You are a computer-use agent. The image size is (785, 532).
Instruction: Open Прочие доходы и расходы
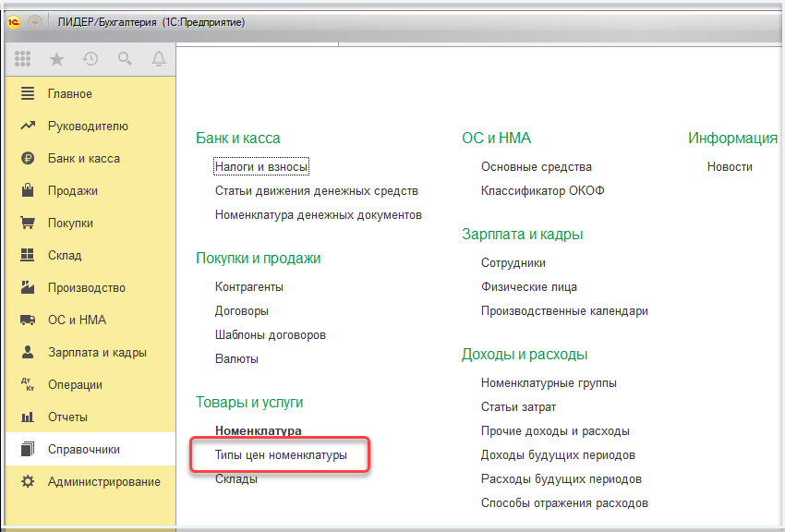[555, 431]
